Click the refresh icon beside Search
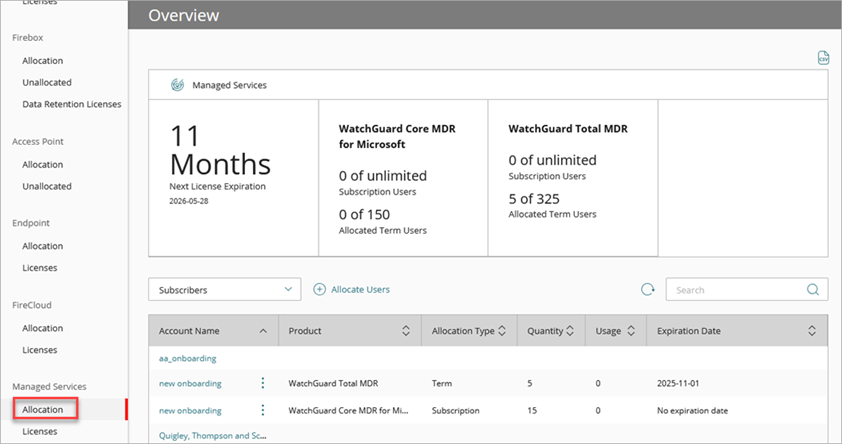 pos(648,289)
